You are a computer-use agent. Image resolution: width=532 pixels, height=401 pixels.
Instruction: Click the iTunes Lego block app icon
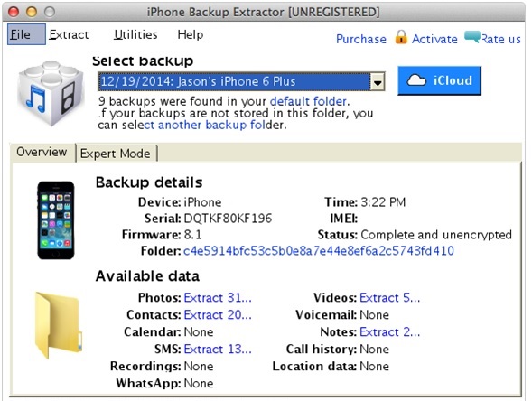point(51,93)
